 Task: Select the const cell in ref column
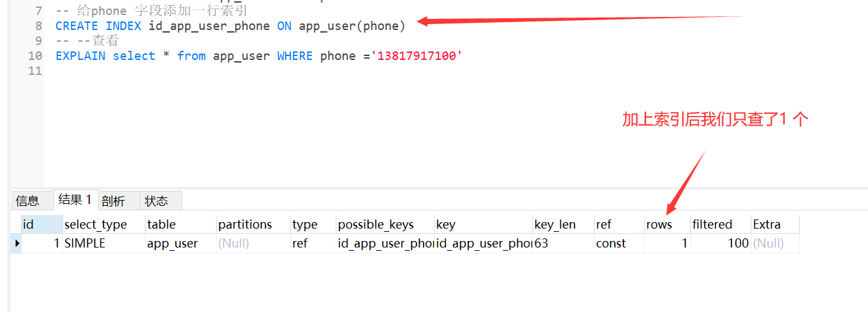coord(619,244)
